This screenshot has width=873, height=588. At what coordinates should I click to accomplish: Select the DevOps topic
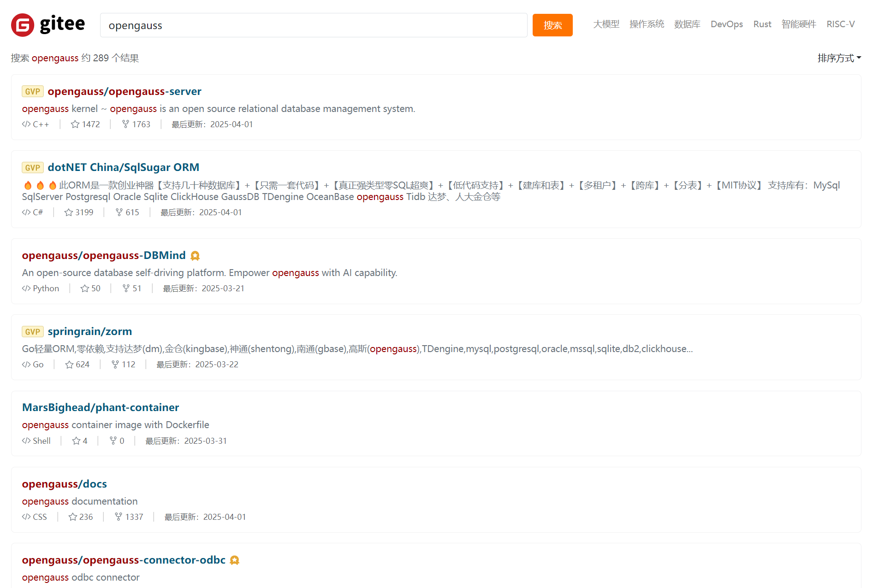(x=726, y=24)
